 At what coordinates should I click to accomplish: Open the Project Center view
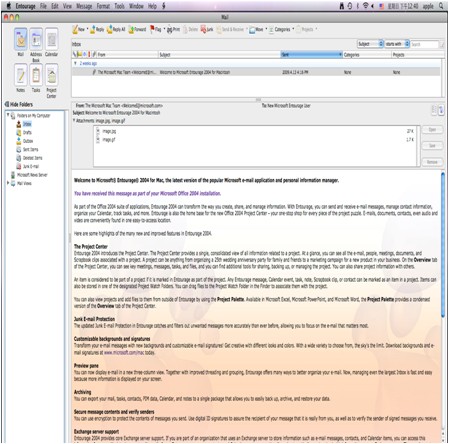tap(51, 75)
